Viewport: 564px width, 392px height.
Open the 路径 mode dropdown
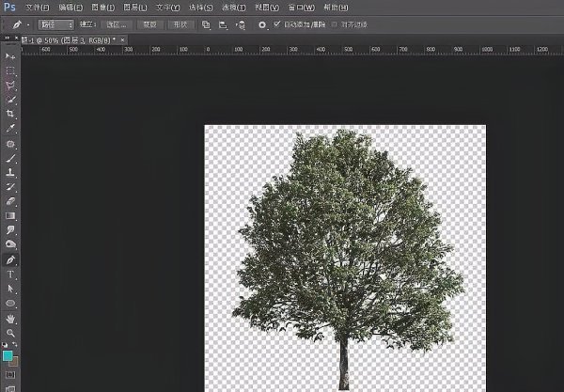point(56,24)
